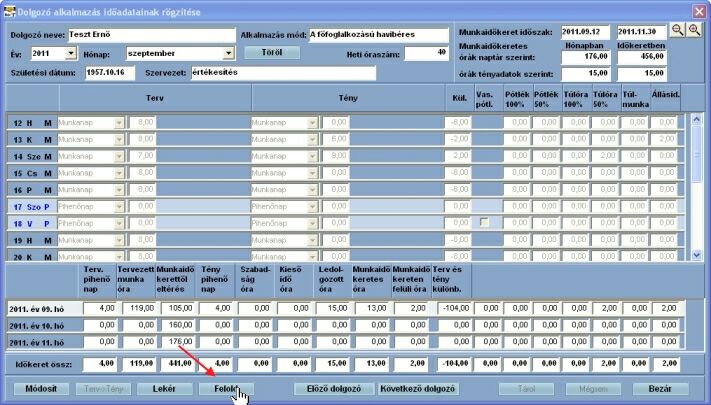Click the Módosít button
711x405 pixels.
click(x=41, y=389)
